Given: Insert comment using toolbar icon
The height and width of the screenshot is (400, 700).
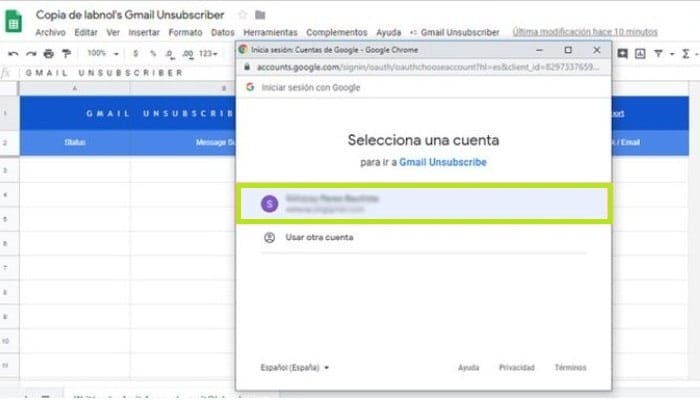Looking at the screenshot, I should click(x=623, y=54).
